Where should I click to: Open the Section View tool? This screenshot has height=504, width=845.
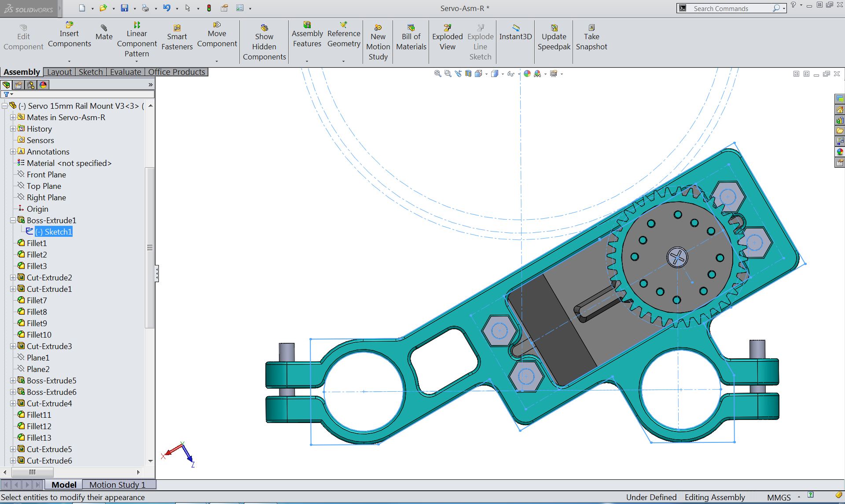click(469, 74)
